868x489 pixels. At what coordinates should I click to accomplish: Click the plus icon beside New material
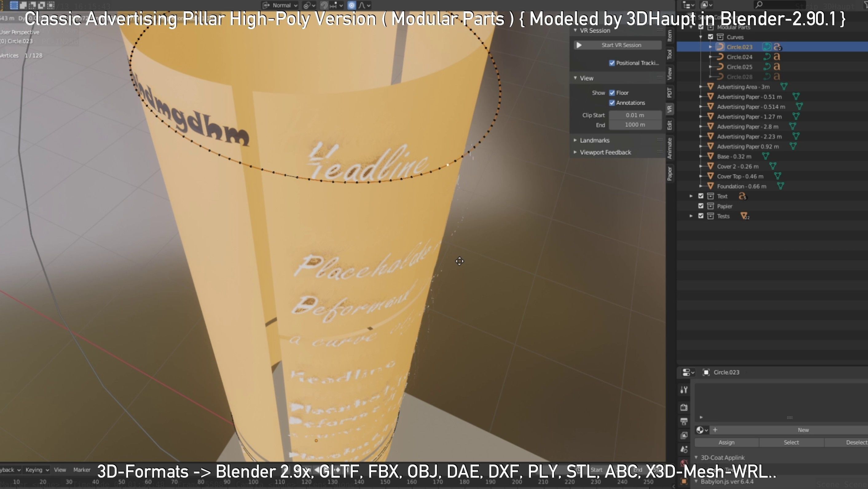[715, 430]
